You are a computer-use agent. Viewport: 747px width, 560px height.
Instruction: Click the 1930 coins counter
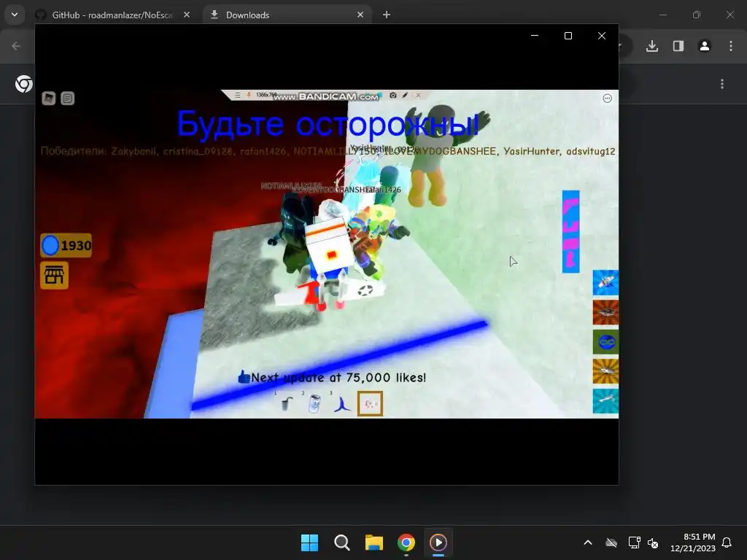pos(66,246)
